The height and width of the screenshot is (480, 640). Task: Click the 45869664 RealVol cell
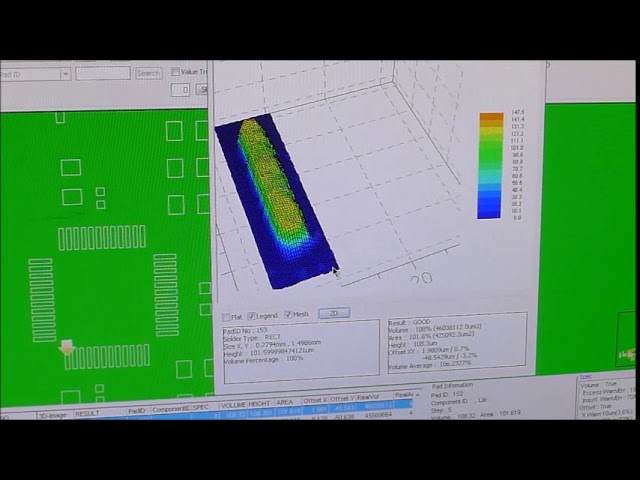(x=379, y=415)
